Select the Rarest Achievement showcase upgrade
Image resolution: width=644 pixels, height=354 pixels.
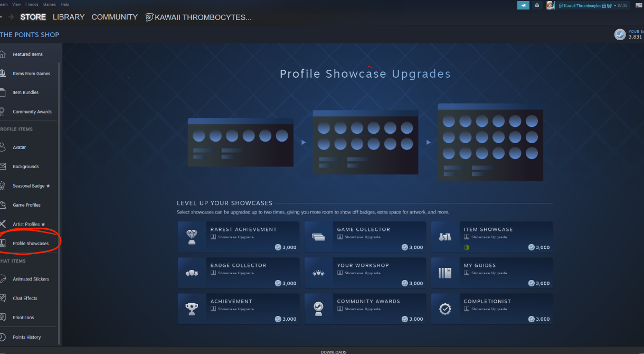(x=239, y=237)
